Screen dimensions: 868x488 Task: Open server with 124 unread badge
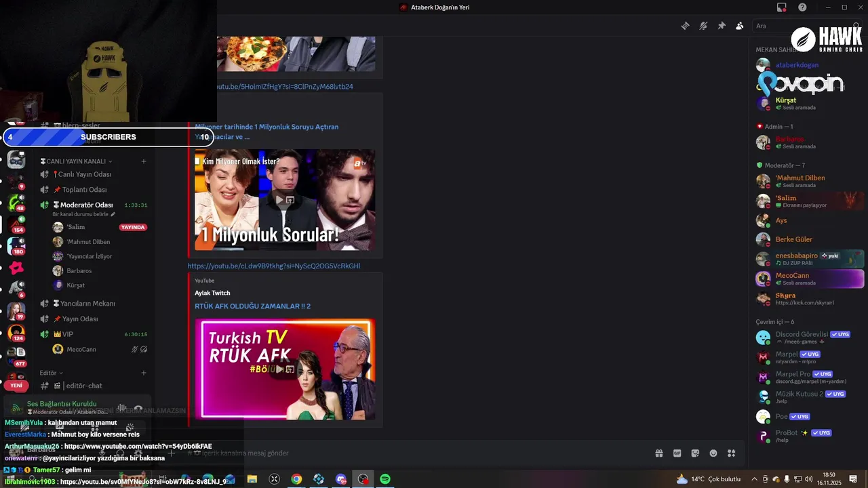click(16, 333)
